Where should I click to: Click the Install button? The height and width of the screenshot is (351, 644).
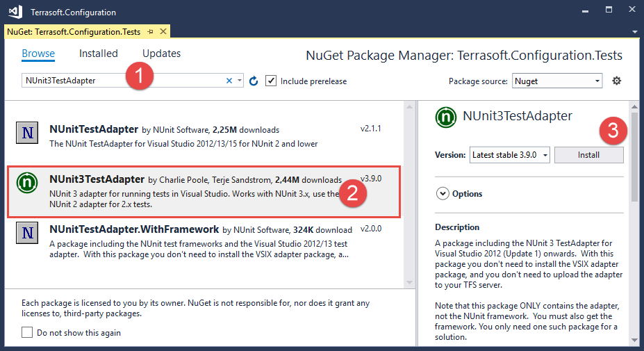coord(588,155)
